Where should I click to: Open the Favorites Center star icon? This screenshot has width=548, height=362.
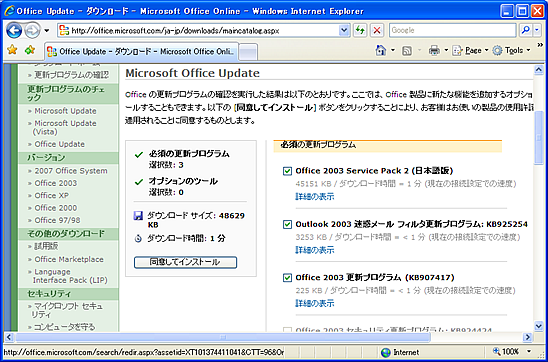click(x=12, y=50)
